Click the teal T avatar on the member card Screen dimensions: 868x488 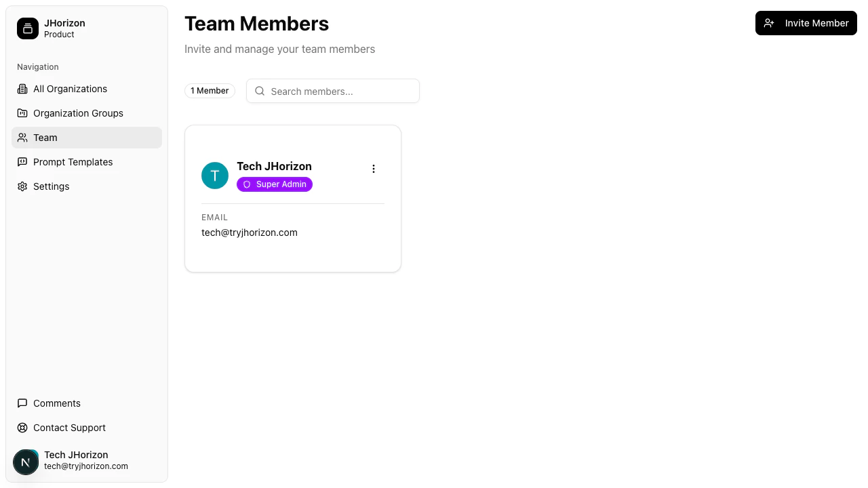pyautogui.click(x=215, y=176)
